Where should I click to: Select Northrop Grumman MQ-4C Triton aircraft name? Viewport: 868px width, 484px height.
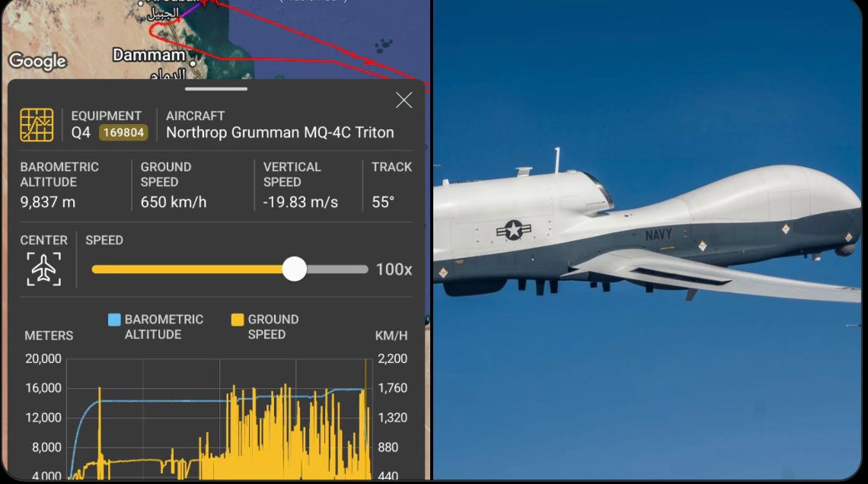point(280,132)
